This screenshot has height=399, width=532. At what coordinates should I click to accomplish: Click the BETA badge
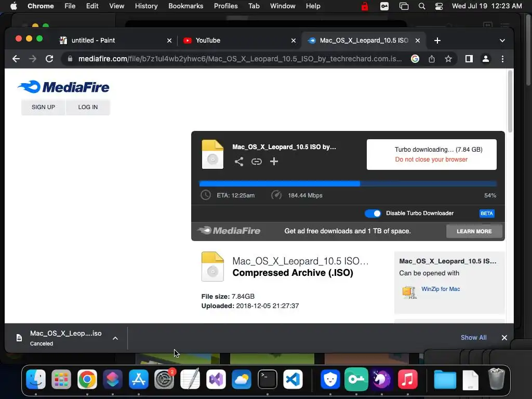click(486, 214)
